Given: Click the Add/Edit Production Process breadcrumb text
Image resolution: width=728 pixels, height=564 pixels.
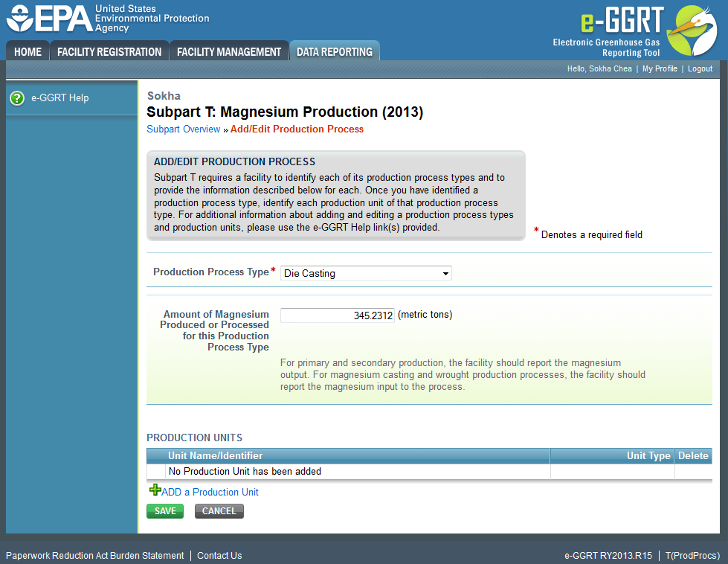Looking at the screenshot, I should [x=297, y=129].
